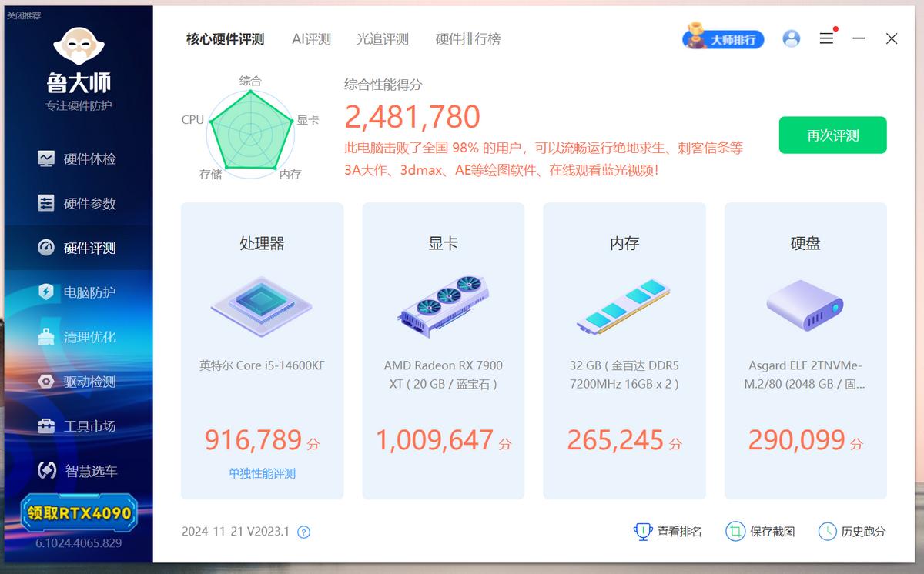Click 关闭推荐 at window corner
924x574 pixels.
pyautogui.click(x=24, y=15)
